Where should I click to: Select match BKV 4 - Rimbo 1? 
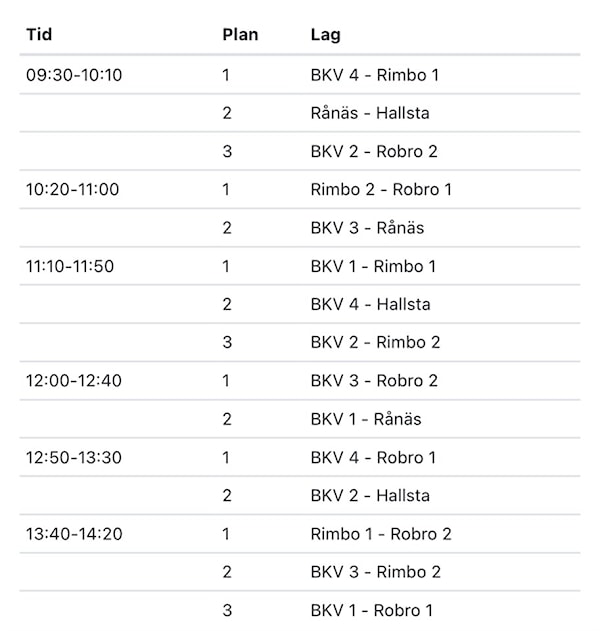pos(375,75)
